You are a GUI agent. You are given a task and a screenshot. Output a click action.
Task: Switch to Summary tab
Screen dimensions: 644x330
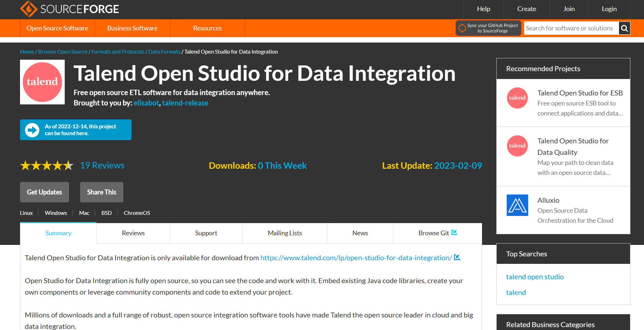[x=58, y=233]
